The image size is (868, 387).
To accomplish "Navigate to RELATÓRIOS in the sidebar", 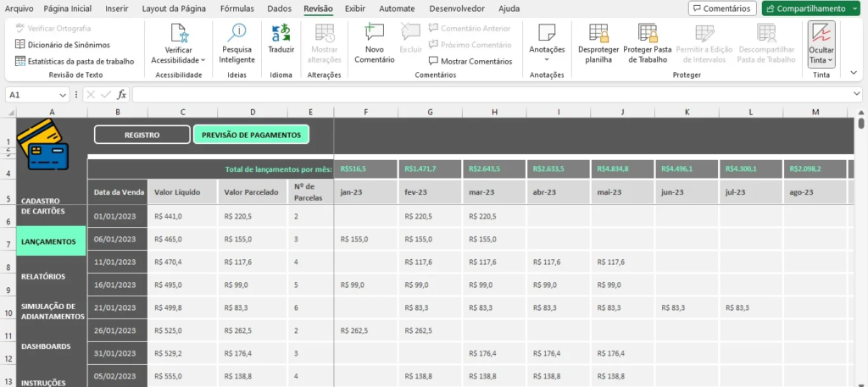I will click(43, 276).
